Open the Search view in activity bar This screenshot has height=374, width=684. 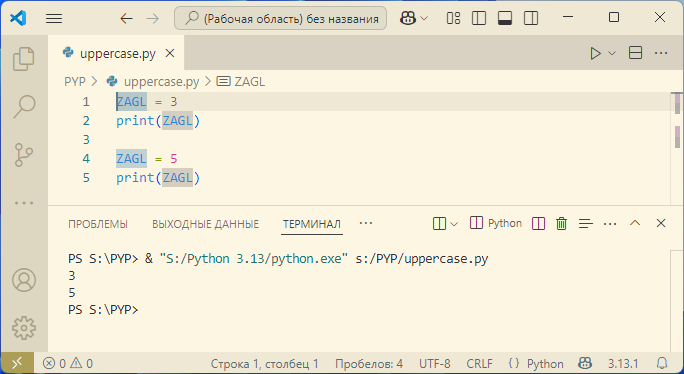tap(24, 106)
